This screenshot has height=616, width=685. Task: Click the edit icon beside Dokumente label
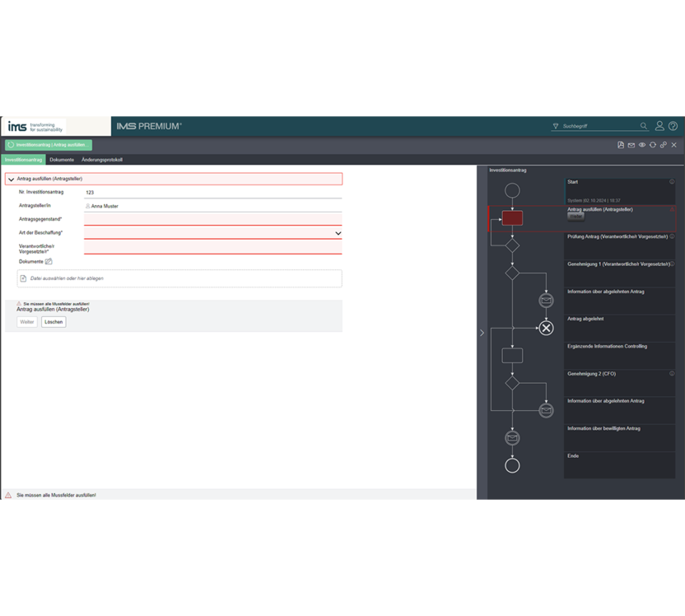click(49, 261)
